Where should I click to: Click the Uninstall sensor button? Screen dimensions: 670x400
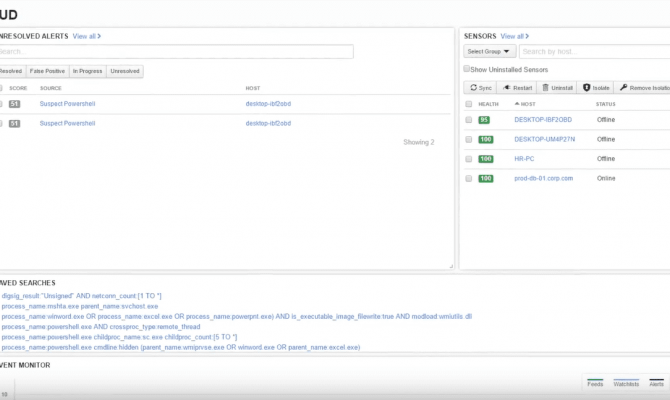[x=557, y=88]
